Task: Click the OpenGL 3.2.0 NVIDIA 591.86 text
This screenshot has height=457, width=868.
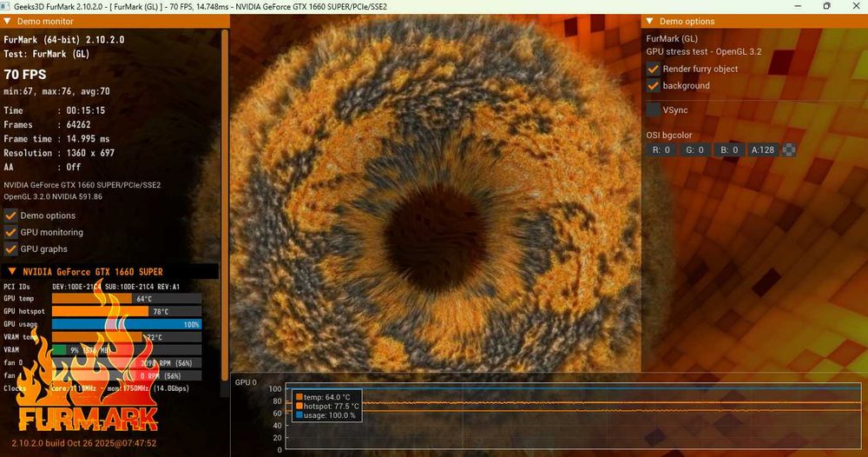Action: 53,196
